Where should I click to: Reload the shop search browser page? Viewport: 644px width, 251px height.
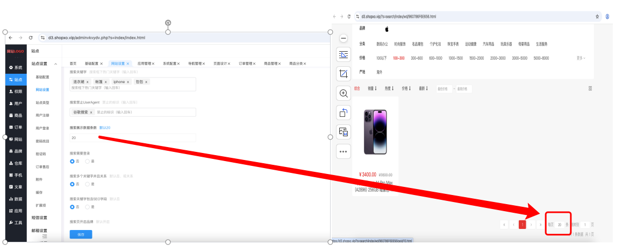pyautogui.click(x=349, y=17)
